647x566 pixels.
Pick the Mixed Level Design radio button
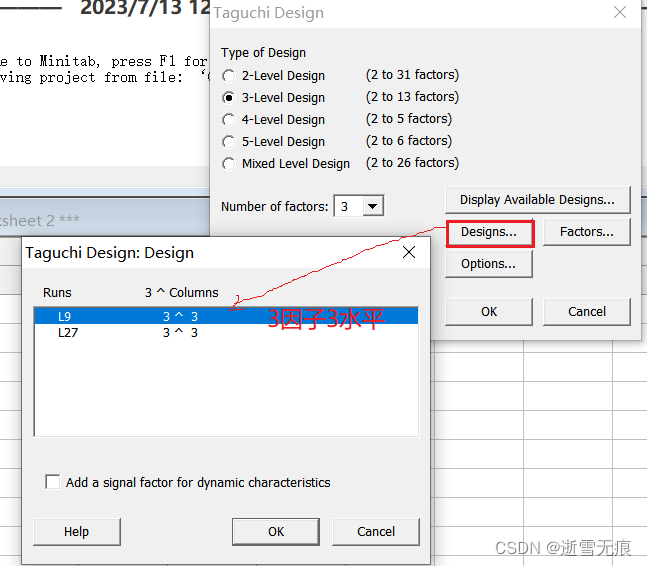point(228,164)
